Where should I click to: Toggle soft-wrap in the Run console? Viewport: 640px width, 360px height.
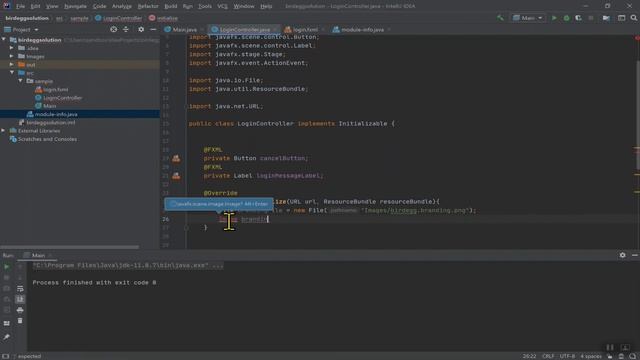point(20,289)
